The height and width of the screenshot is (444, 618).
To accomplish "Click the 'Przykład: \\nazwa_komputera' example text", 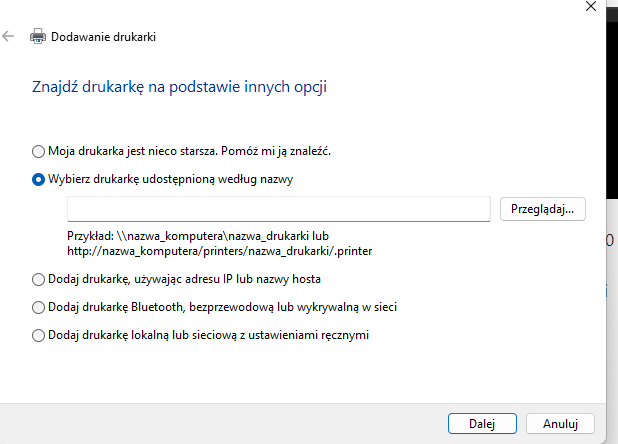I will click(x=198, y=236).
